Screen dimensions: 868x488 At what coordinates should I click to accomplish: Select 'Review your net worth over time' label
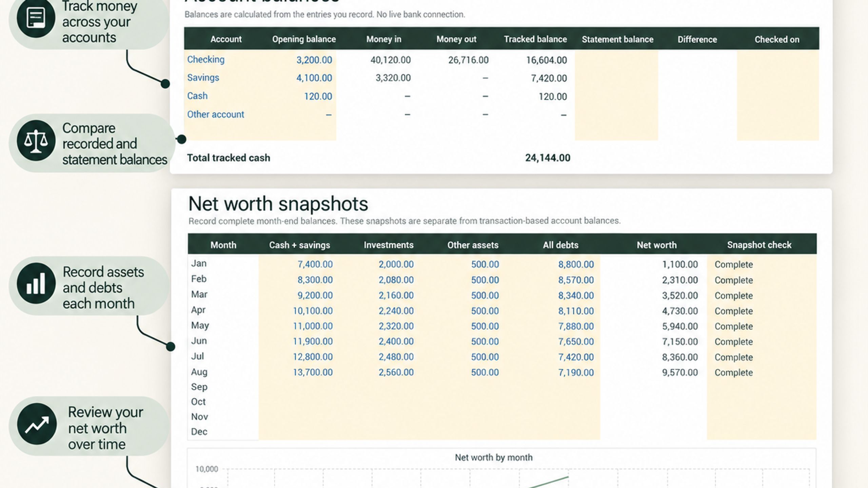[x=105, y=428]
